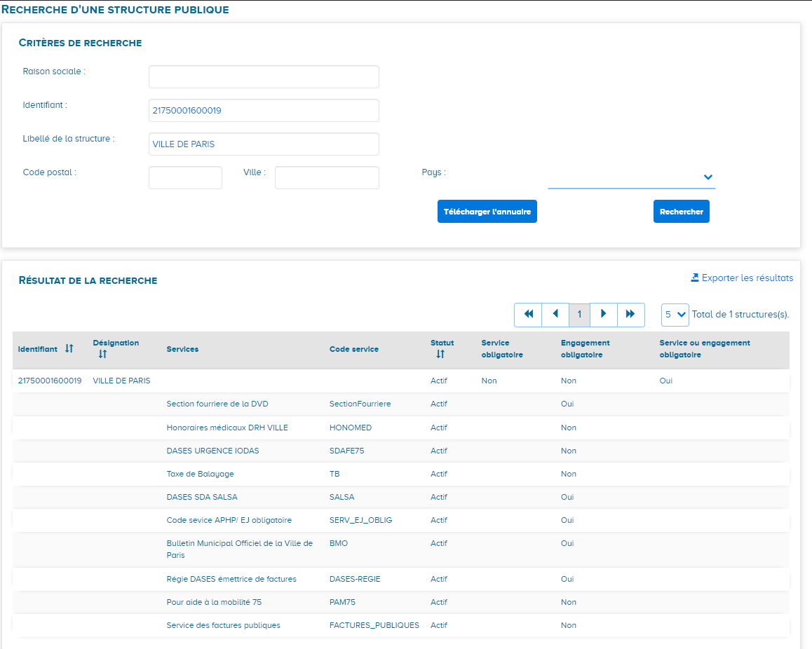
Task: Click inside the Code postal field
Action: tap(185, 177)
